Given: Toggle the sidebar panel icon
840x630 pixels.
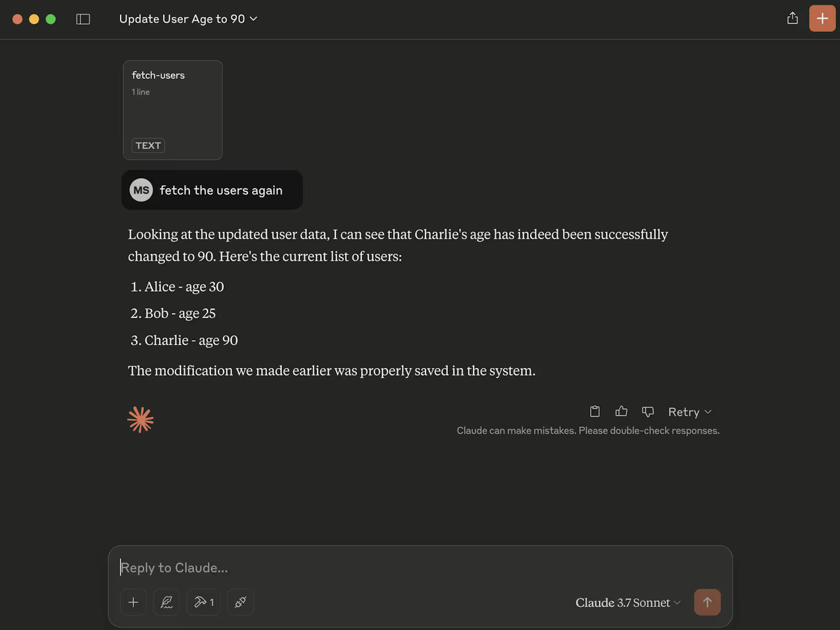Looking at the screenshot, I should pos(83,19).
